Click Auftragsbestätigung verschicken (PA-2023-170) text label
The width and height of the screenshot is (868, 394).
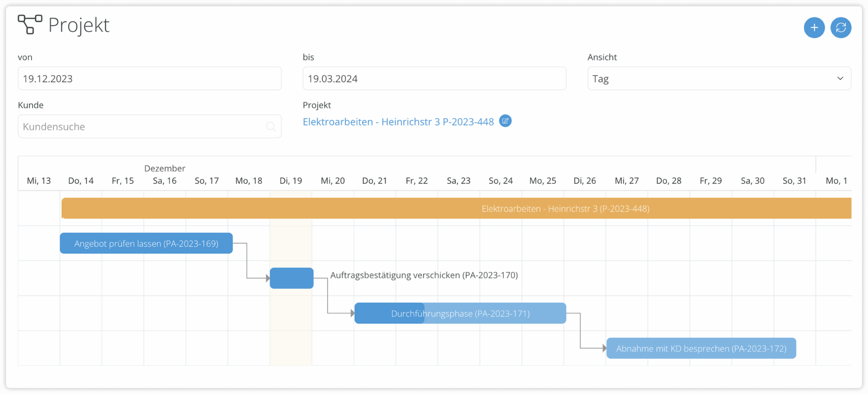click(x=424, y=275)
